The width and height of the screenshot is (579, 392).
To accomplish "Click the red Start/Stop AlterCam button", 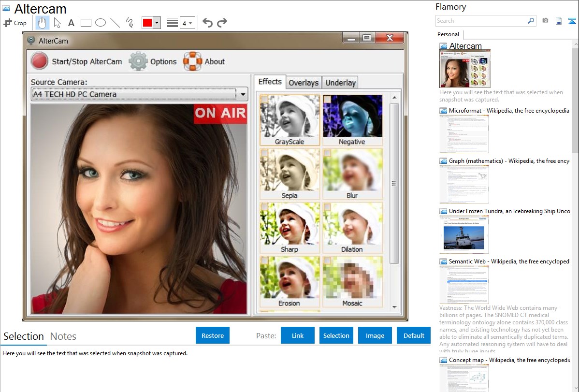I will (x=40, y=61).
